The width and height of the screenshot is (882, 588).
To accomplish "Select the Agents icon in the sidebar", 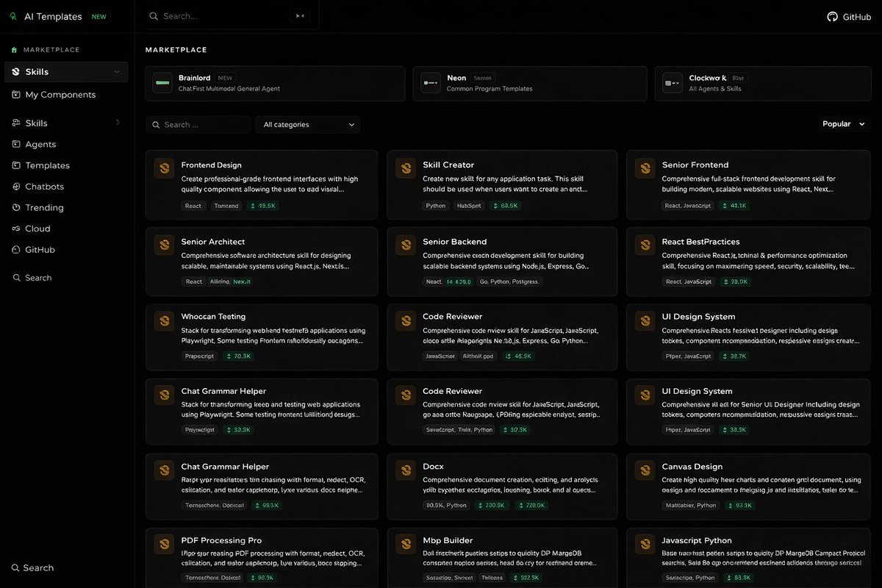I will [x=16, y=144].
